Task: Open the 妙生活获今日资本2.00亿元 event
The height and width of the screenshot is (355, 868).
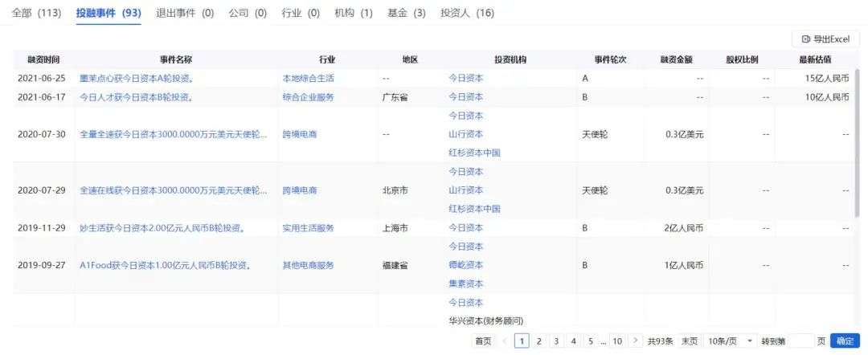Action: click(162, 228)
